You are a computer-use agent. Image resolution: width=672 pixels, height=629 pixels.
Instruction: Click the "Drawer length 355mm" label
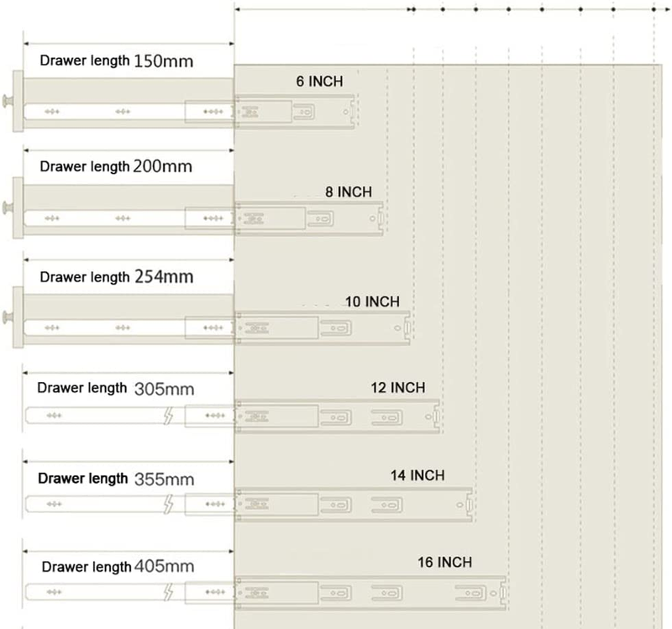[116, 479]
